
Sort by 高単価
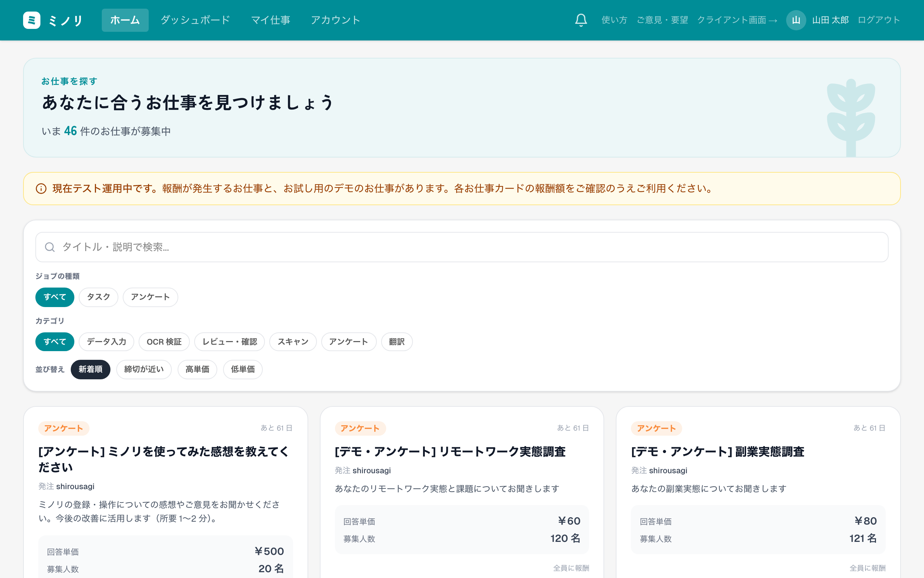197,369
